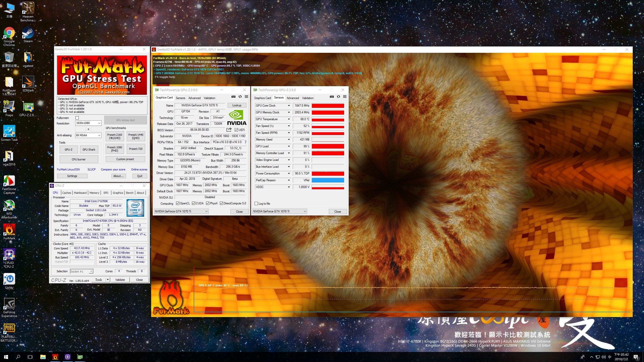Toggle the PhysX checkbox in GPU-Z

(x=208, y=203)
